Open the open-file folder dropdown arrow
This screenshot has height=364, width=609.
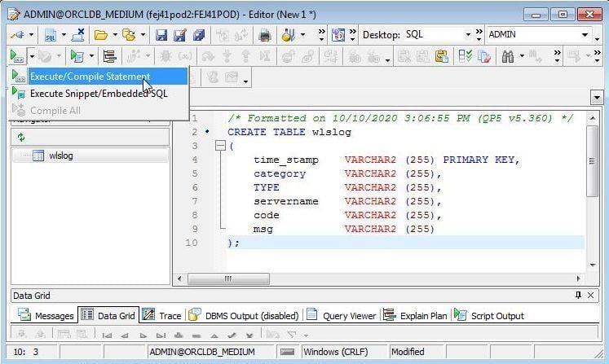[115, 35]
